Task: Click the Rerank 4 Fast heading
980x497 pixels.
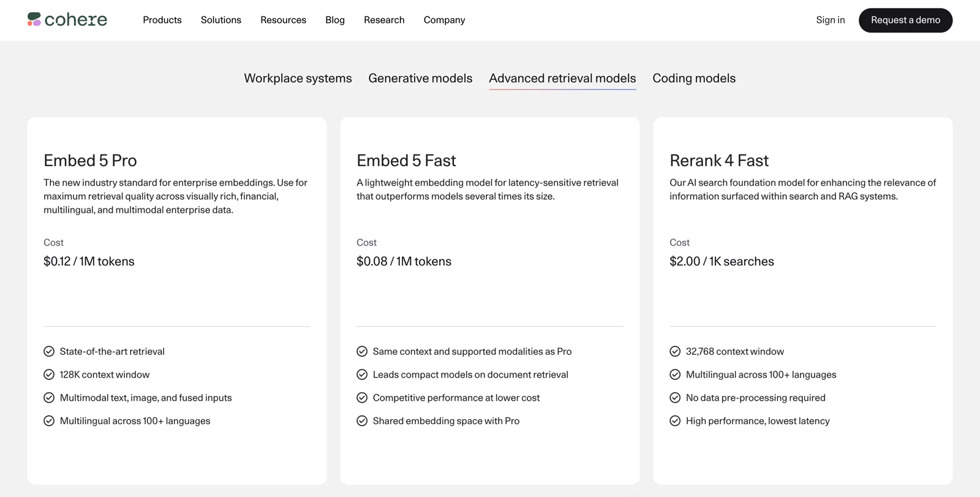Action: (x=719, y=161)
